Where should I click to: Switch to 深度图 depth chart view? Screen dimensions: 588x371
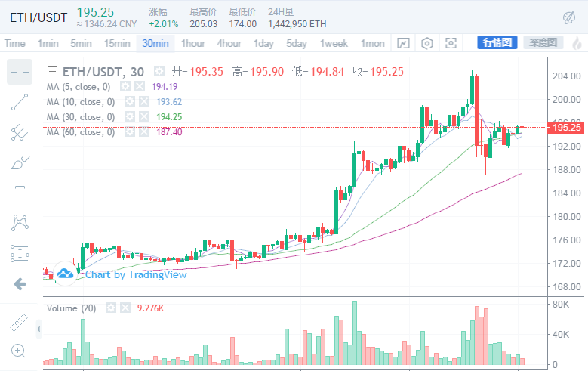(x=541, y=42)
